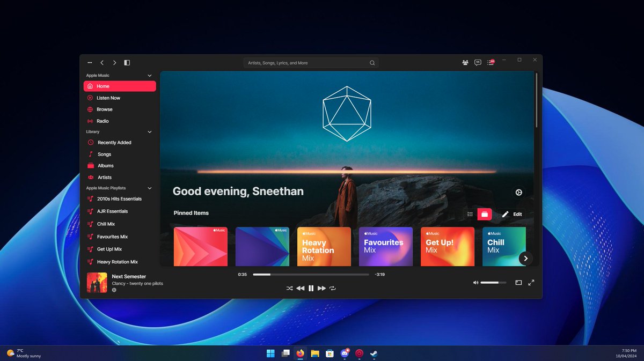Image resolution: width=644 pixels, height=361 pixels.
Task: Collapse the Apple Music Playlists section
Action: (x=150, y=188)
